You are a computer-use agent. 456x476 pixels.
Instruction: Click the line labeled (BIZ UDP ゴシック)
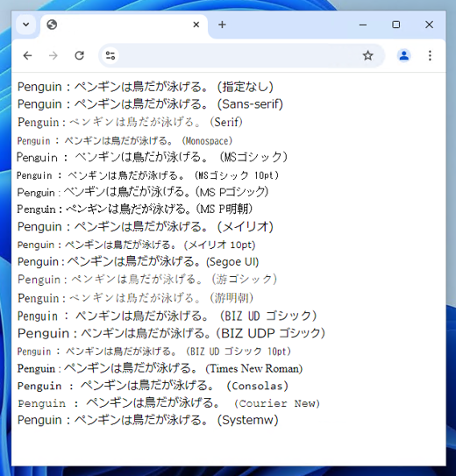(171, 333)
